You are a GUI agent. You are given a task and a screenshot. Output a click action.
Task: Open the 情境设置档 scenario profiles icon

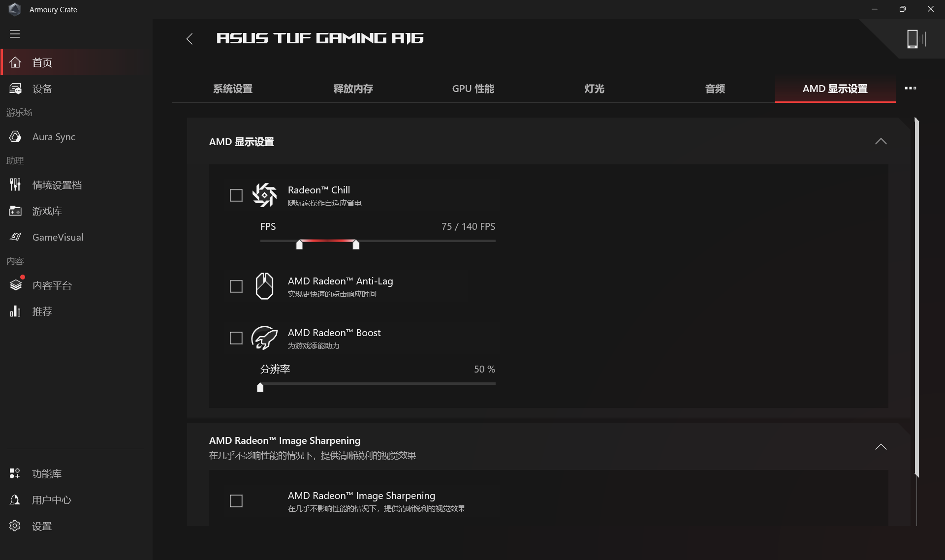click(x=15, y=185)
